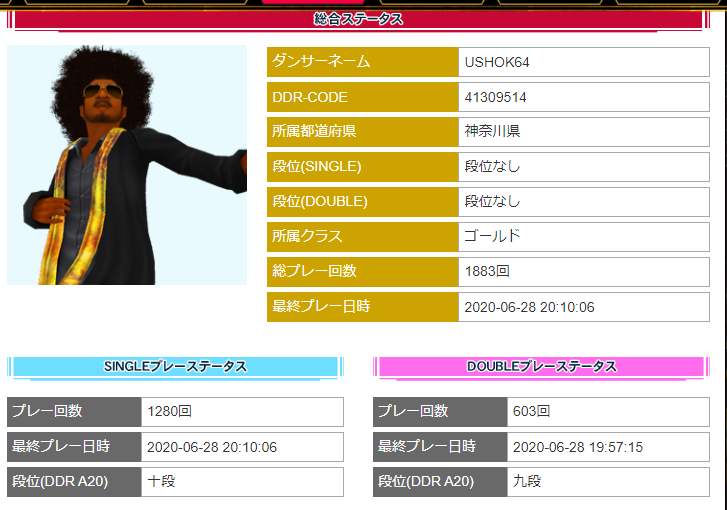Click SINGLE last play date 2020-06-28 20:10:06
This screenshot has width=727, height=510.
coord(212,447)
